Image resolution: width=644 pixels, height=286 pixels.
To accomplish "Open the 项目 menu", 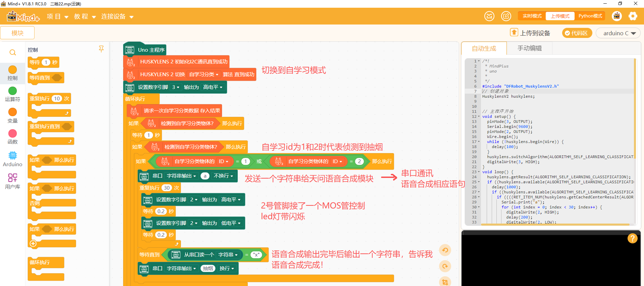I will 58,16.
